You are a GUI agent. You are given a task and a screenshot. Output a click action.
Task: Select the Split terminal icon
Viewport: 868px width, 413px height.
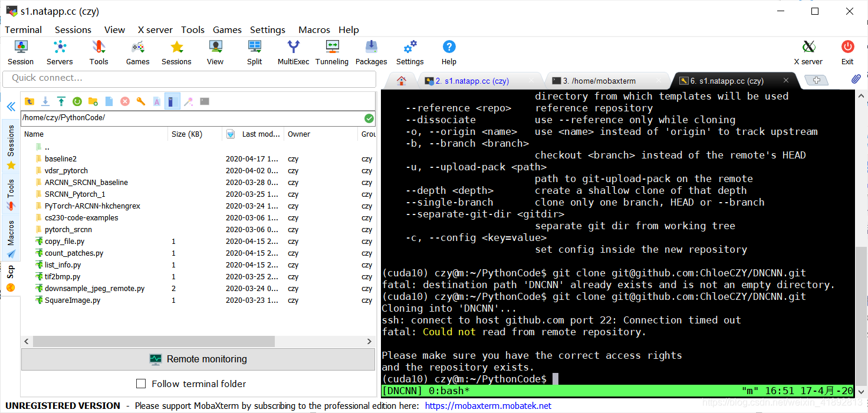point(255,52)
